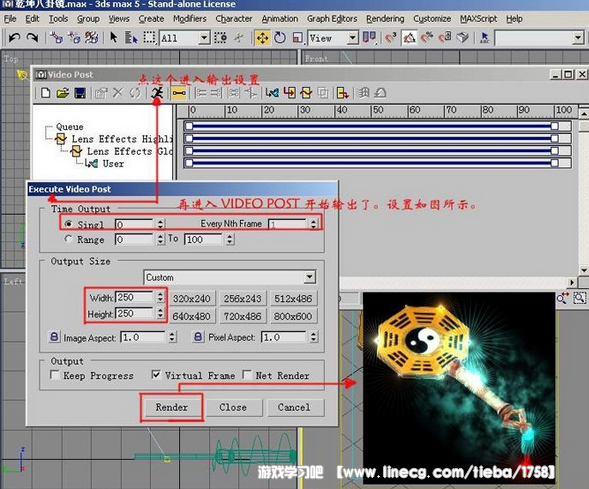
Task: Click the Width input field
Action: 134,297
